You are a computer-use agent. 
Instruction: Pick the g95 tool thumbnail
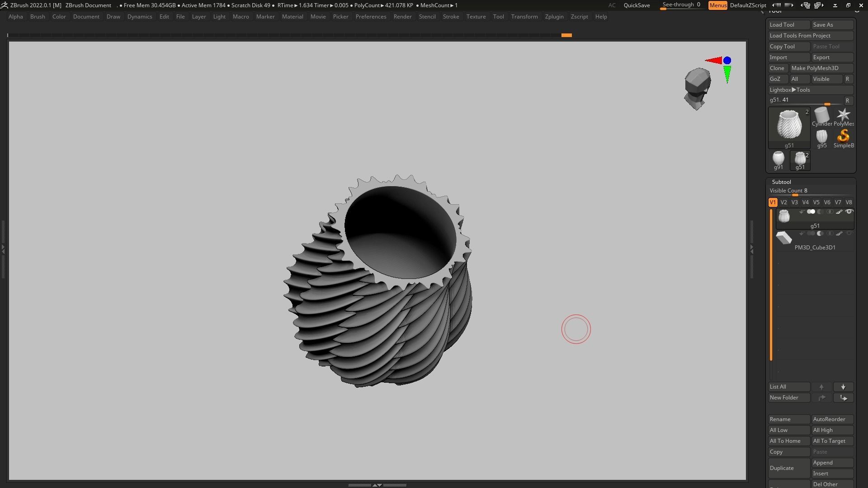[821, 137]
